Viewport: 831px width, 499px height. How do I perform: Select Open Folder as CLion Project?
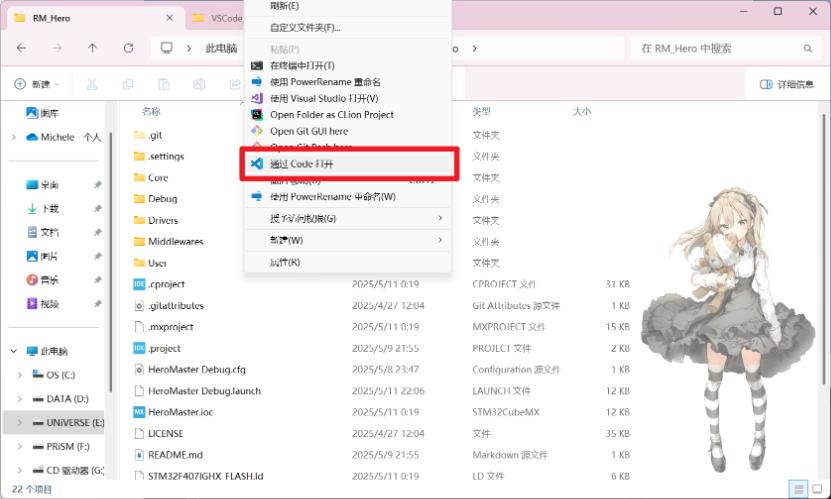[347, 115]
